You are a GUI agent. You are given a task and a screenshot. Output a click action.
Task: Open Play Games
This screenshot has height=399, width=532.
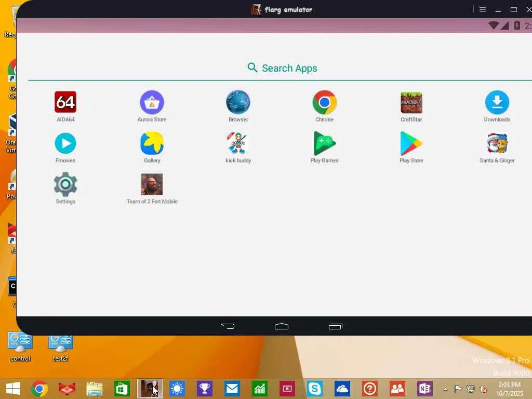[324, 143]
